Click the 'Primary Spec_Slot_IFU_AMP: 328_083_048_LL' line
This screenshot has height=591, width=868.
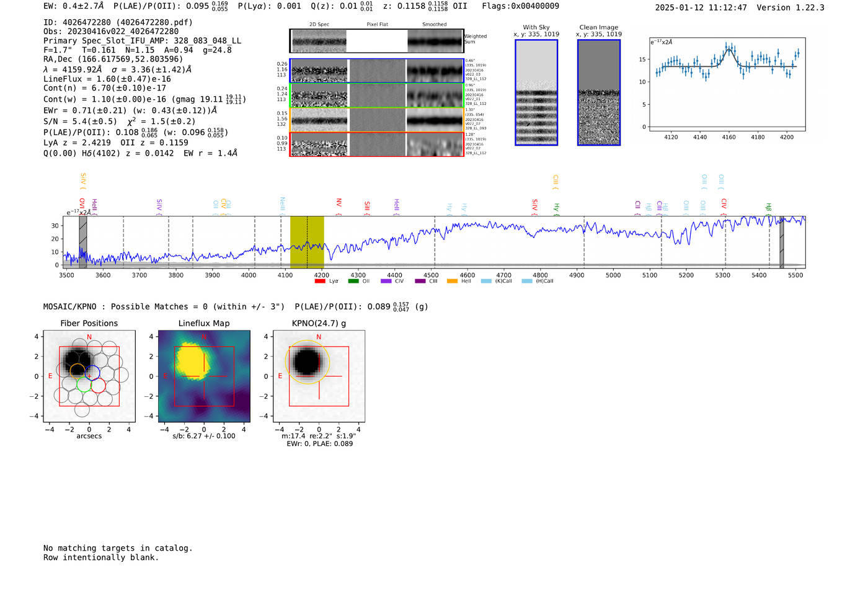click(x=142, y=41)
